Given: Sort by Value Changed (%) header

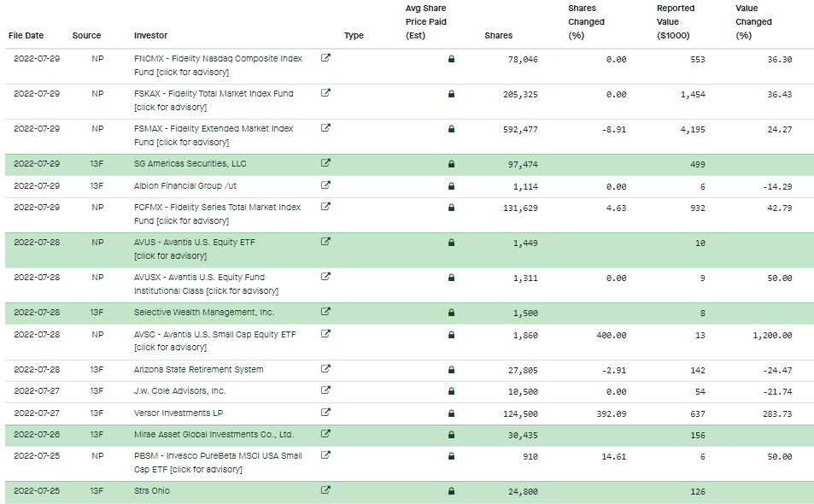Looking at the screenshot, I should coord(753,22).
